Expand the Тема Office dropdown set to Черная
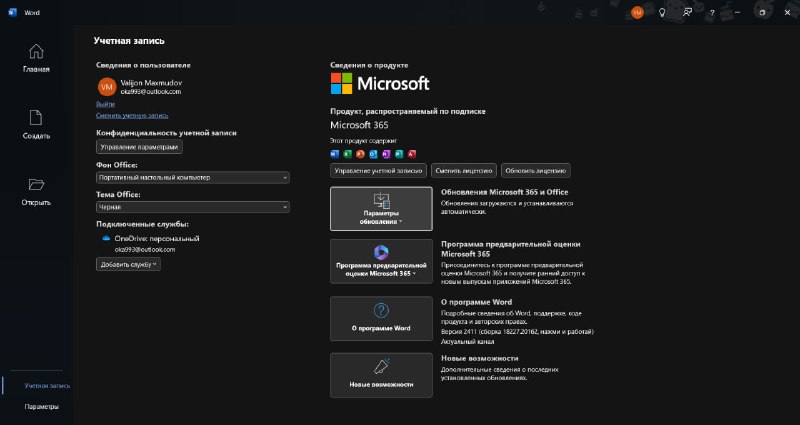Image resolution: width=800 pixels, height=425 pixels. [193, 207]
